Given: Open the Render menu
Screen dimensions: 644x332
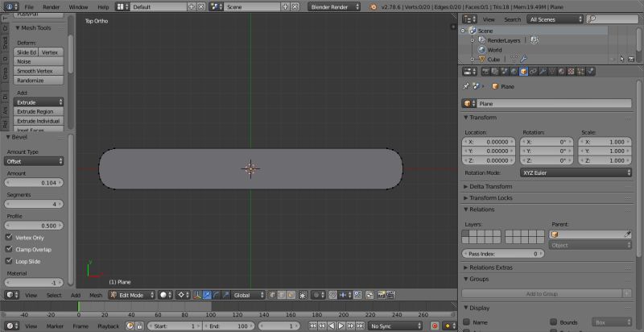Looking at the screenshot, I should (52, 7).
